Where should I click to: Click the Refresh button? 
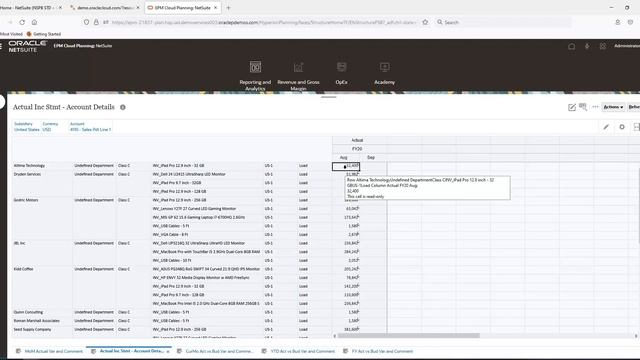pos(634,107)
